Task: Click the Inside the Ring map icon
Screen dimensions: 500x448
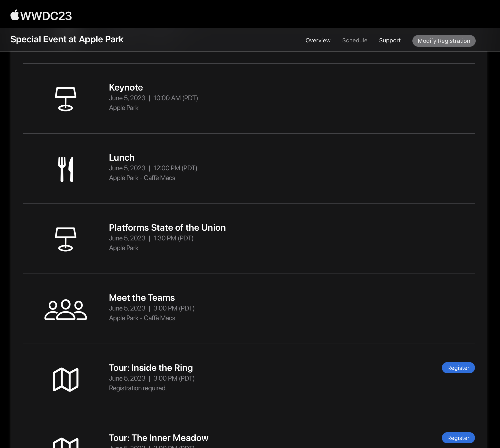Action: [65, 379]
